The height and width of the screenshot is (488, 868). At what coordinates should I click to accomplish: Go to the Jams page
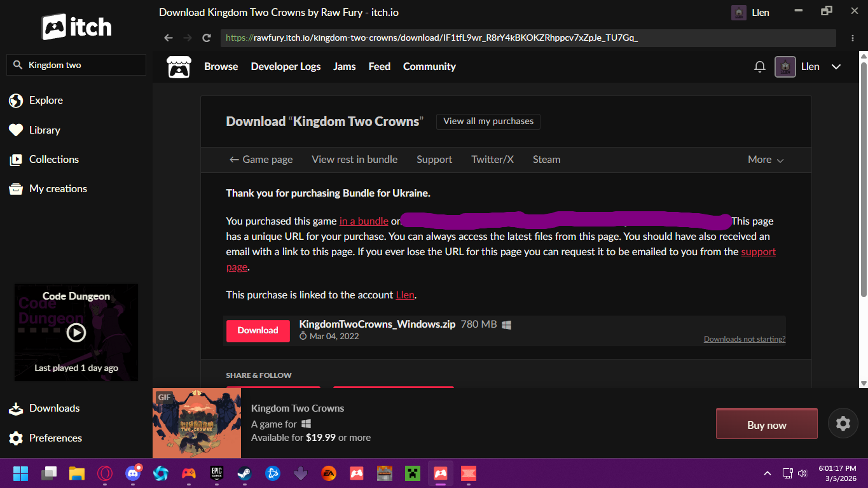coord(345,66)
